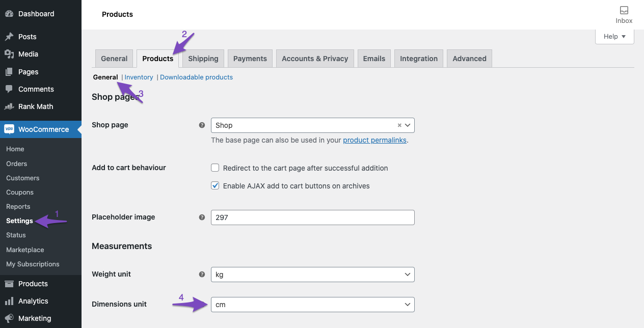The width and height of the screenshot is (644, 328).
Task: Open WooCommerce Settings submenu item
Action: click(x=20, y=221)
